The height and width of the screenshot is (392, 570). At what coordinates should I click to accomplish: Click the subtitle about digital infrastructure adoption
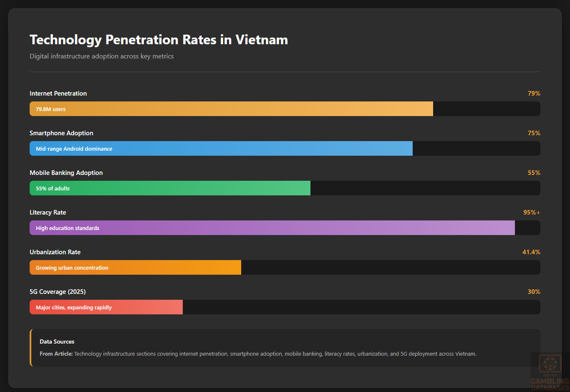pyautogui.click(x=101, y=56)
